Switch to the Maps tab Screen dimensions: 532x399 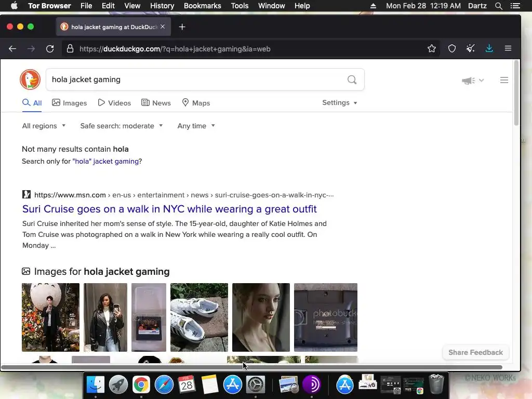tap(196, 103)
